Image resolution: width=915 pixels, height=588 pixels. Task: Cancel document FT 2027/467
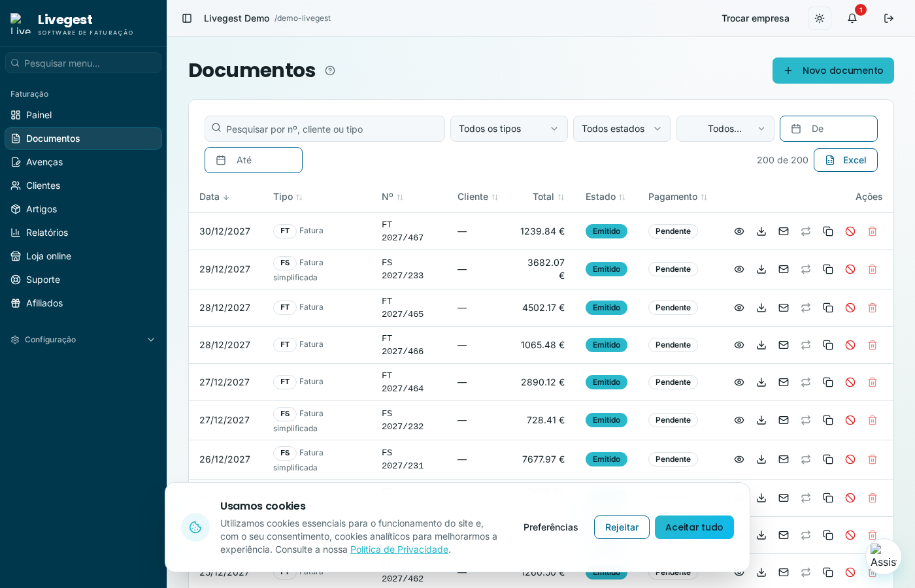point(850,231)
